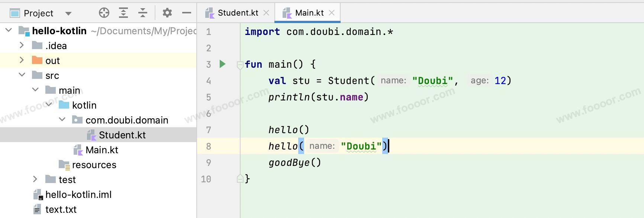Collapse the com.doubi.domain package
The height and width of the screenshot is (218, 644).
click(62, 120)
